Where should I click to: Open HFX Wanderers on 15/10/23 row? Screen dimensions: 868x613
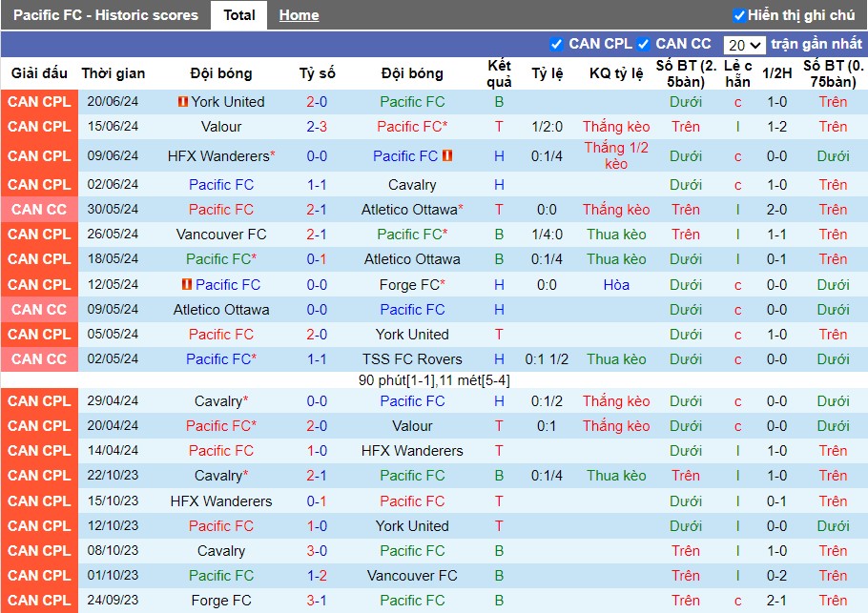point(221,501)
